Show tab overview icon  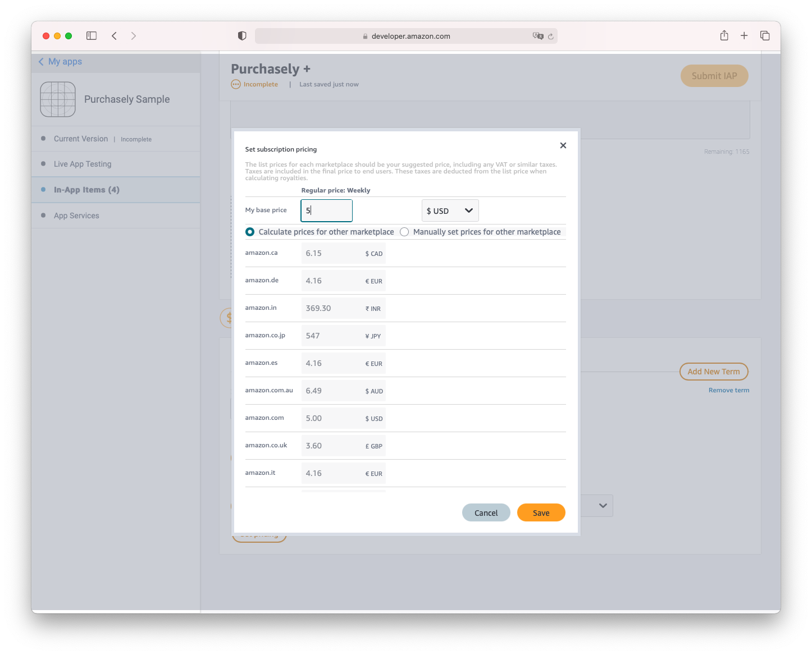pos(765,36)
